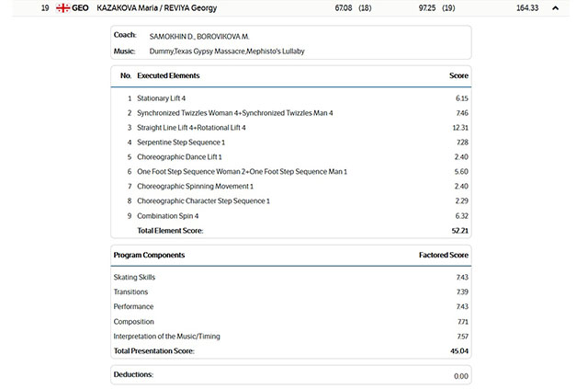Image resolution: width=588 pixels, height=389 pixels.
Task: Click the free dance score 97.25
Action: coord(426,8)
